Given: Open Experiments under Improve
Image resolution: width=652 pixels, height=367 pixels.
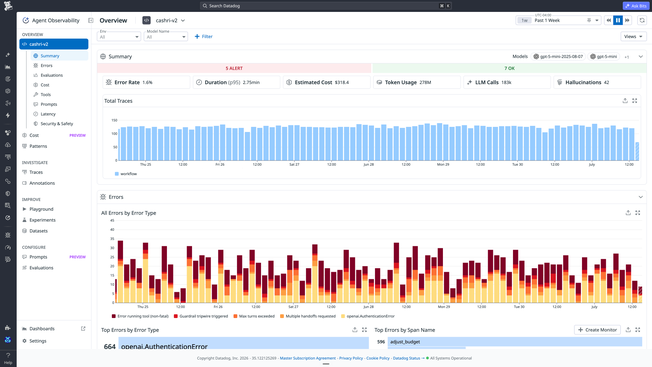Looking at the screenshot, I should (54, 220).
